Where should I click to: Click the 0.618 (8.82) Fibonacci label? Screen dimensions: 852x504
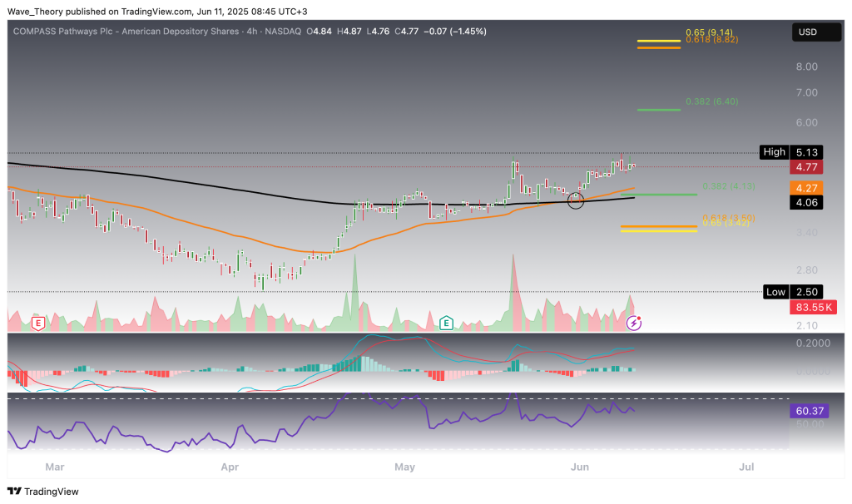pyautogui.click(x=712, y=40)
